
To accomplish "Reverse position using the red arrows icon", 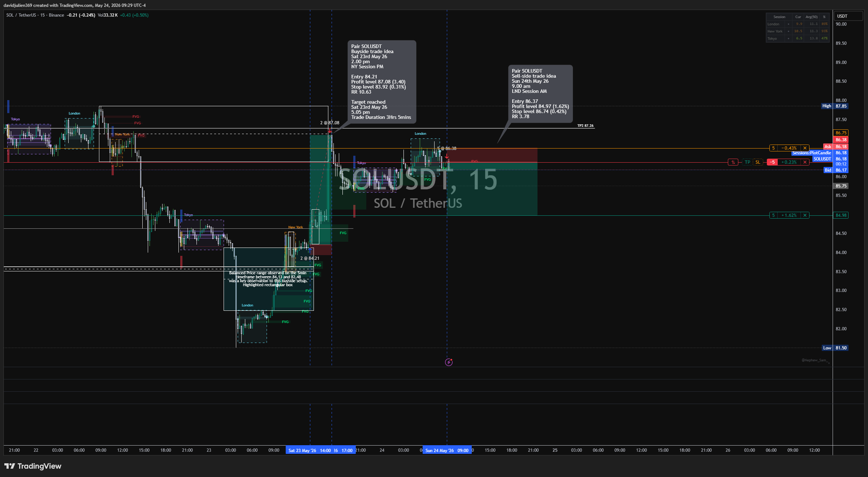I will [x=733, y=162].
